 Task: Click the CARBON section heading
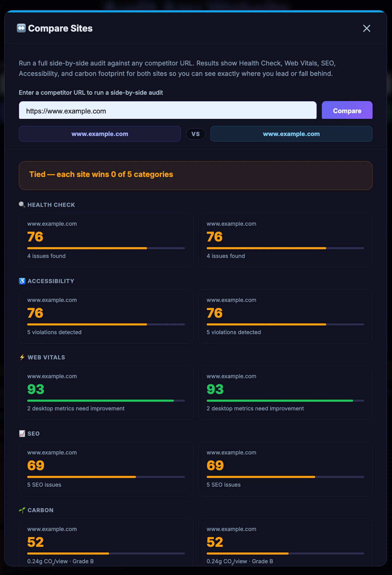[x=40, y=510]
